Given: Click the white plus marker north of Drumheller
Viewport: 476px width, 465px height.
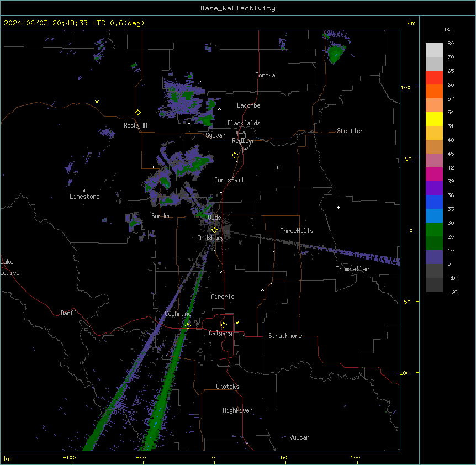Looking at the screenshot, I should click(x=338, y=207).
